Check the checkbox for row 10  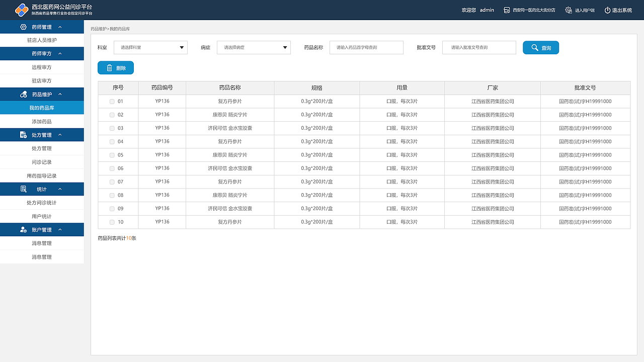[112, 222]
